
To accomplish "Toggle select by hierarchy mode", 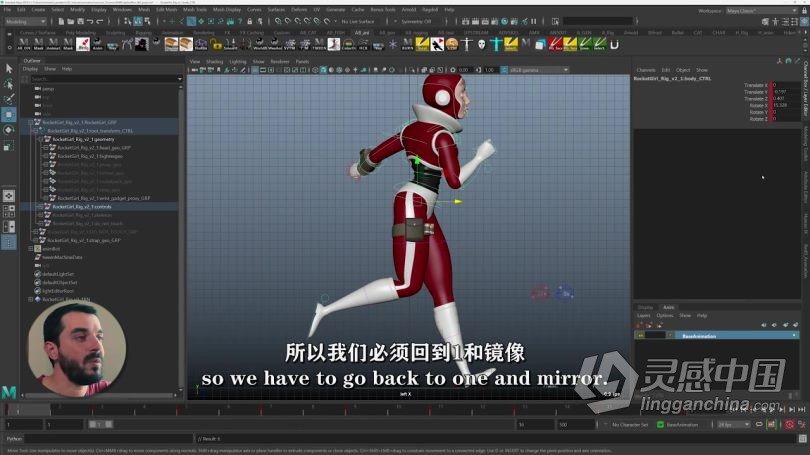I will click(x=128, y=21).
